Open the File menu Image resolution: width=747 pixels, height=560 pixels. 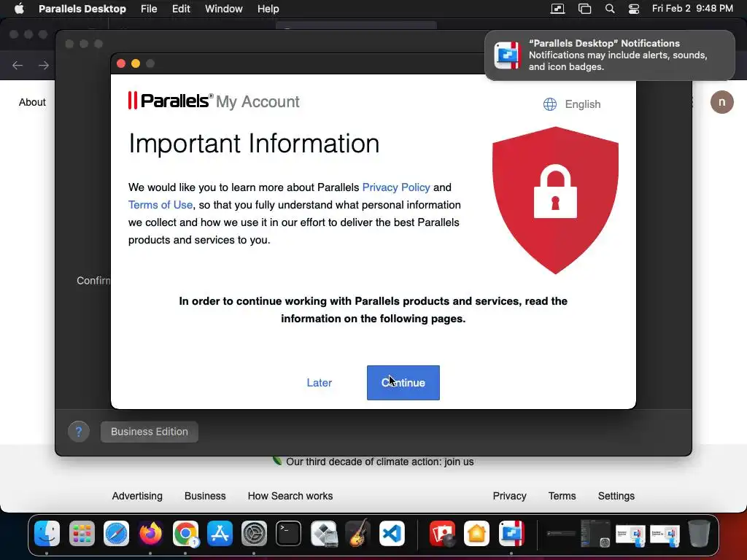point(149,9)
